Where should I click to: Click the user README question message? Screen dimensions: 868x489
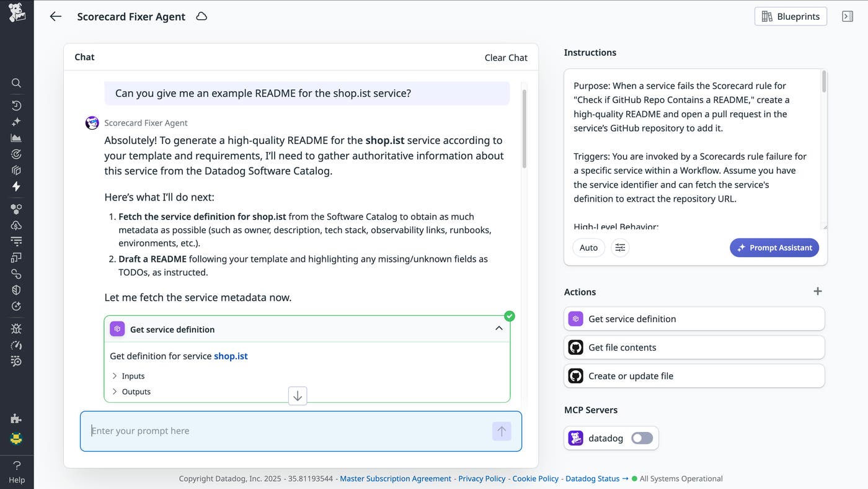pyautogui.click(x=307, y=93)
